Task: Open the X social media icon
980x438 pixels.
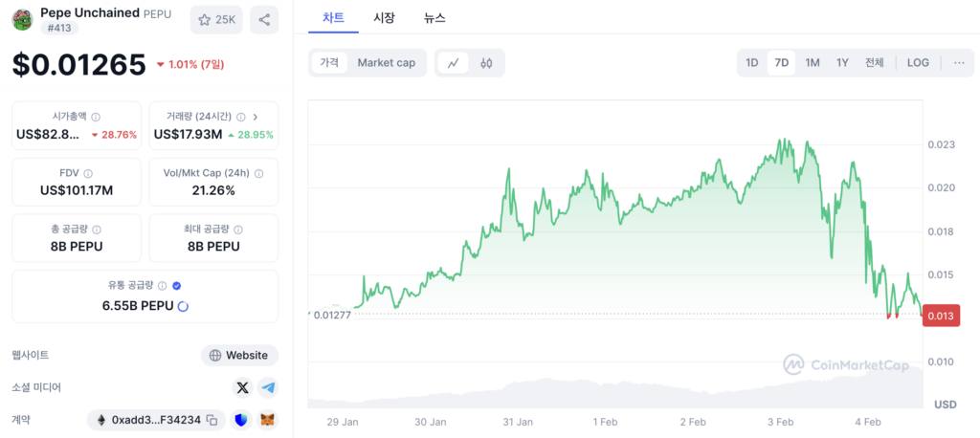Action: point(242,388)
